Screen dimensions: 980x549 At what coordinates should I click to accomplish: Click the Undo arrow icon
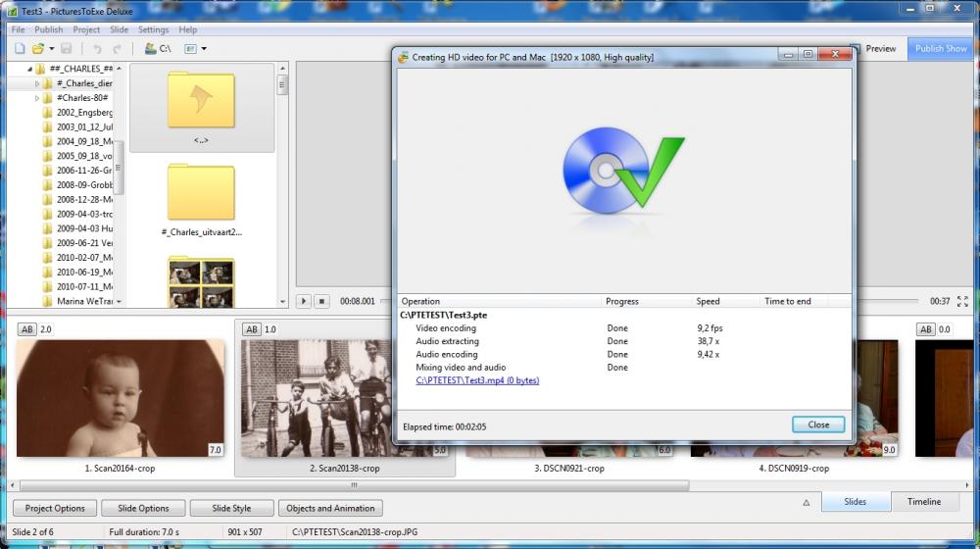pos(96,48)
